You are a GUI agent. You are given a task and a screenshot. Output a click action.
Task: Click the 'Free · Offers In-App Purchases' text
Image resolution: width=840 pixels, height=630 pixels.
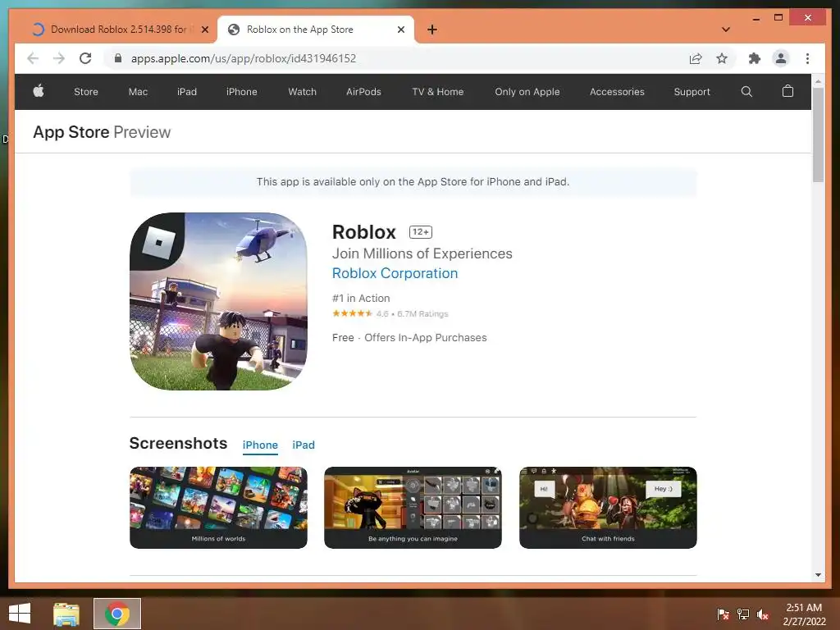409,337
